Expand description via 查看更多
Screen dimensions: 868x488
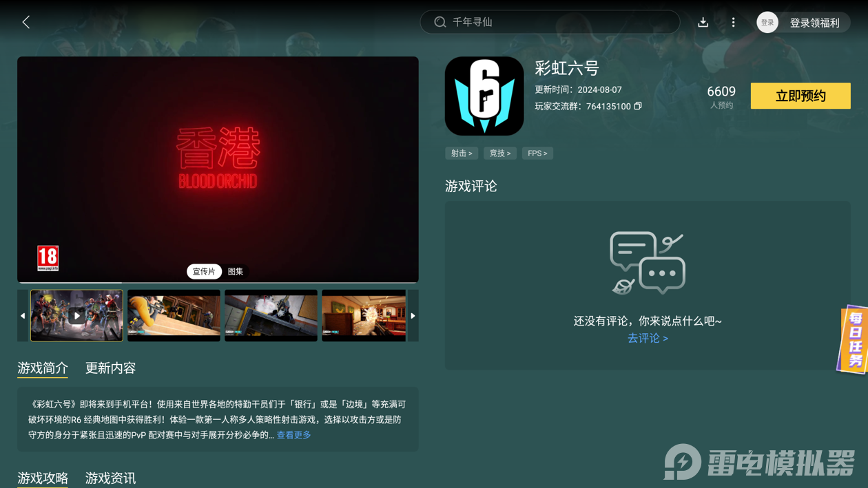[x=294, y=435]
